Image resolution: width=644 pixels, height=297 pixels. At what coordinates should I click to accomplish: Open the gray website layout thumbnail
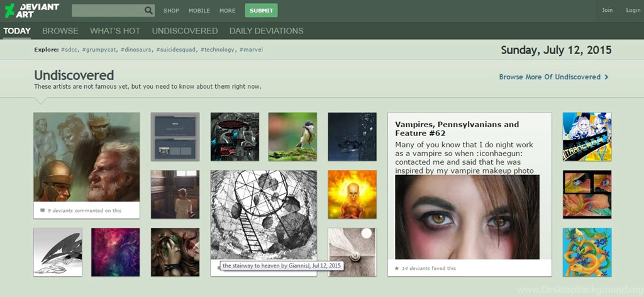click(x=175, y=137)
